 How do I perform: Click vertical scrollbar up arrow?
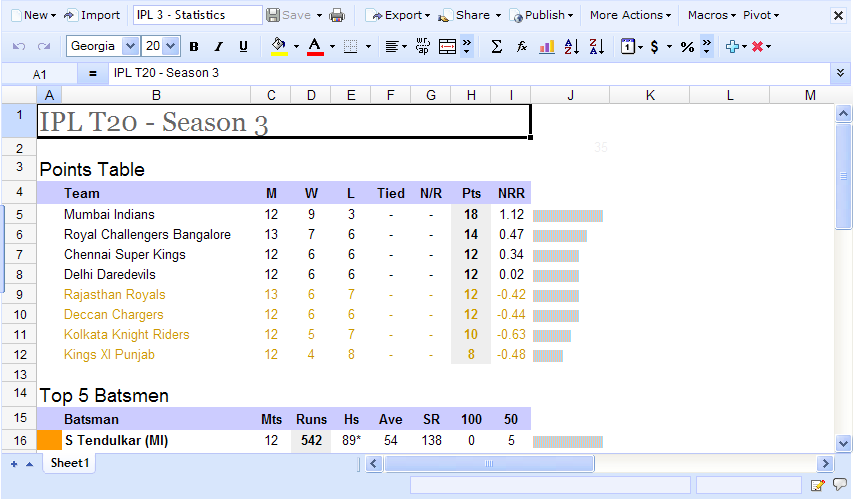[x=843, y=113]
